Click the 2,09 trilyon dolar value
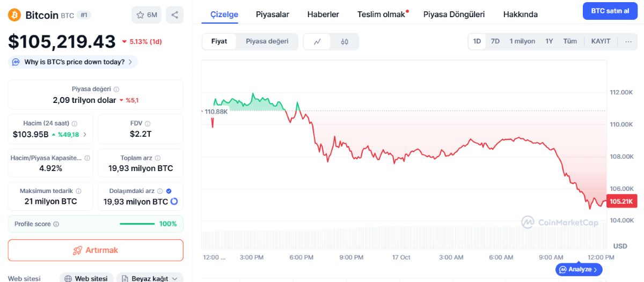The image size is (644, 282). [84, 100]
